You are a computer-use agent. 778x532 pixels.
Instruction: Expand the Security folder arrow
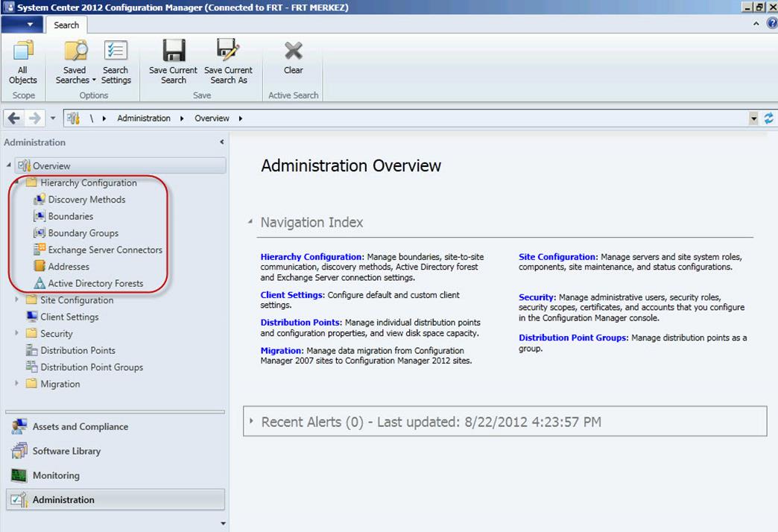click(17, 333)
